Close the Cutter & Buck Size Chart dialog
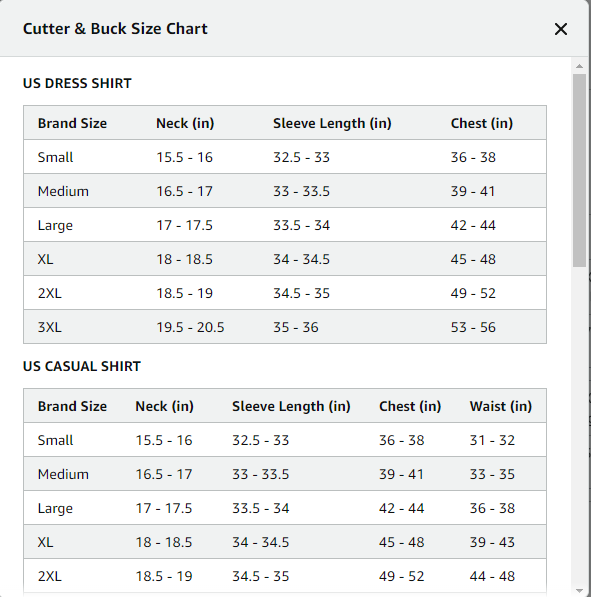This screenshot has height=597, width=591. [x=561, y=29]
